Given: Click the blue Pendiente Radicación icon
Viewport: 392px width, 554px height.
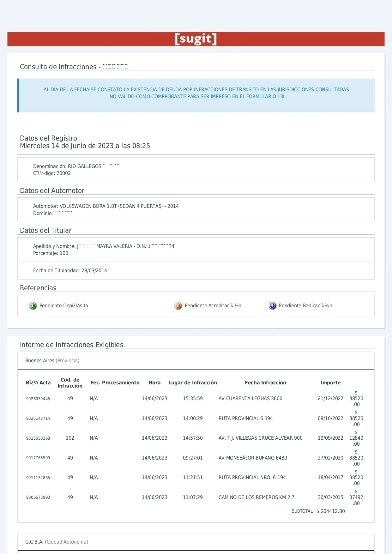Looking at the screenshot, I should pos(272,306).
